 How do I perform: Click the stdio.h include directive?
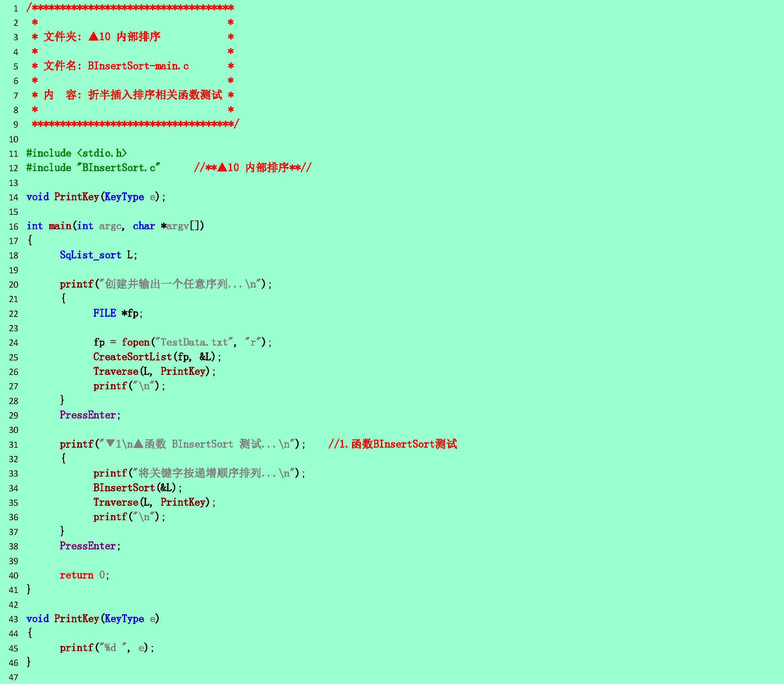76,153
